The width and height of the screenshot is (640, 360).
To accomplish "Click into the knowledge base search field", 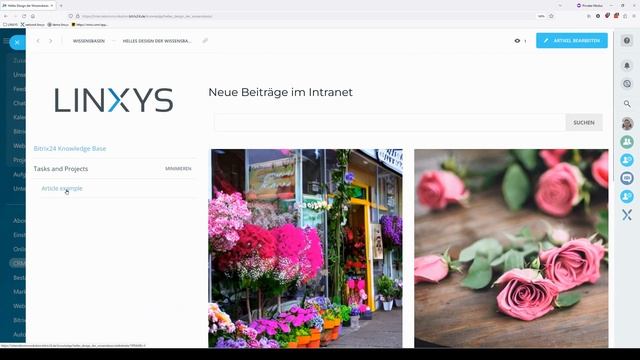I will pos(389,122).
